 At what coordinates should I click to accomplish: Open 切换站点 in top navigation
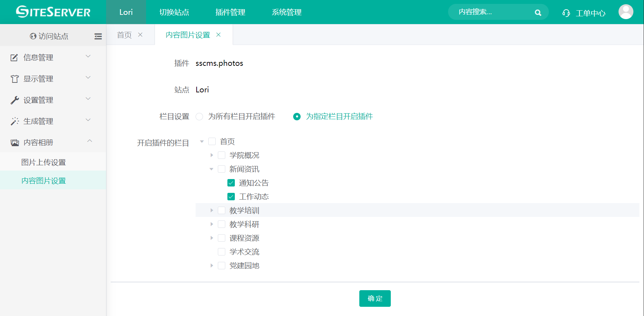click(x=174, y=12)
